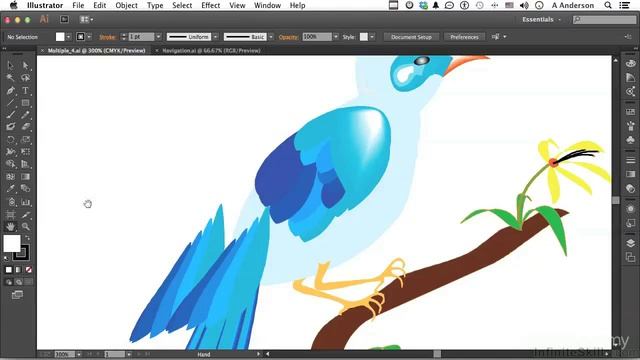
Task: Change Screen Mode at toolbox bottom
Action: [17, 295]
